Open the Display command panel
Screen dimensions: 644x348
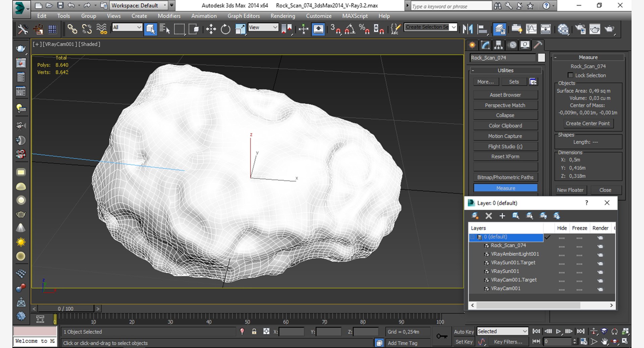(525, 45)
